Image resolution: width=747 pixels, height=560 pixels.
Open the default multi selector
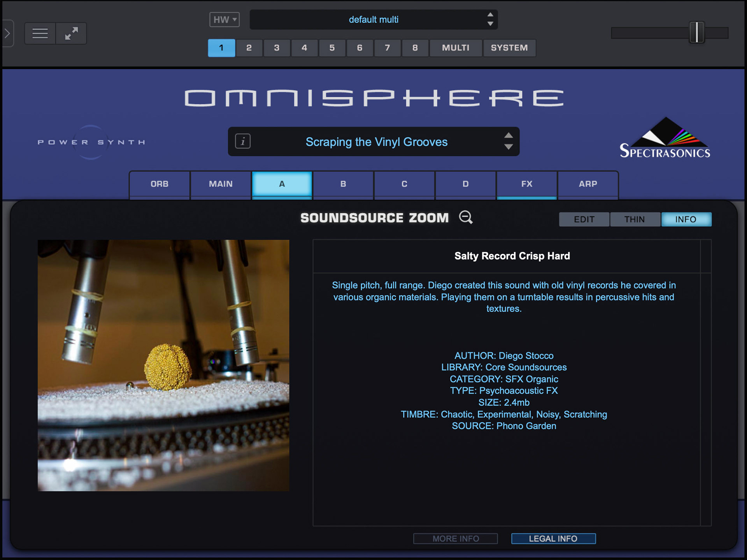tap(373, 19)
